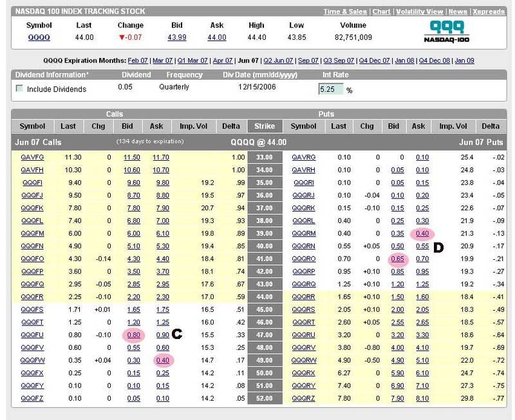Open call symbol QAVFG
Screen dimensions: 515x420
click(32, 157)
